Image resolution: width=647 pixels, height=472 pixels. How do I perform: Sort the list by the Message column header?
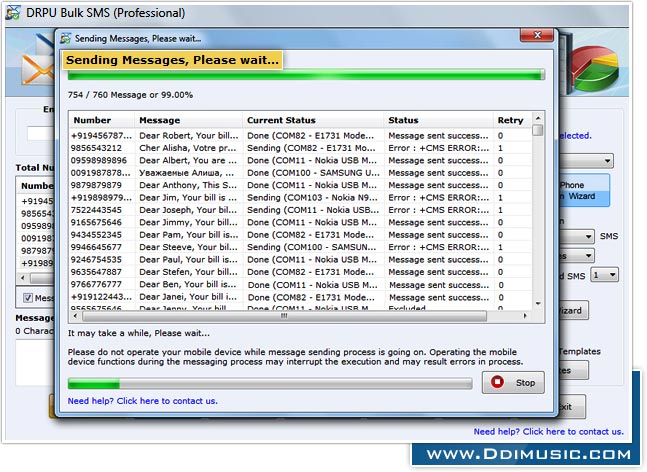tap(189, 120)
